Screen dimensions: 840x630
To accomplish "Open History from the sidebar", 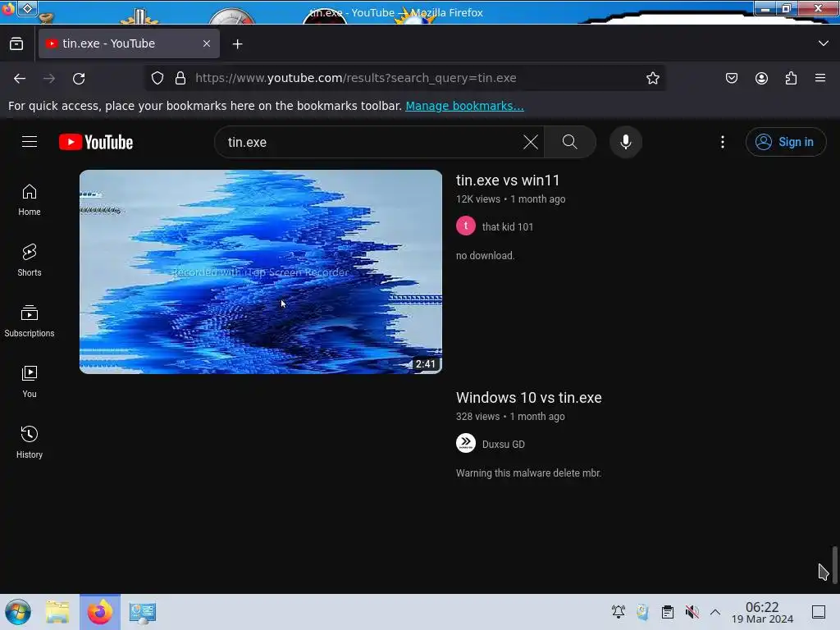I will coord(30,442).
